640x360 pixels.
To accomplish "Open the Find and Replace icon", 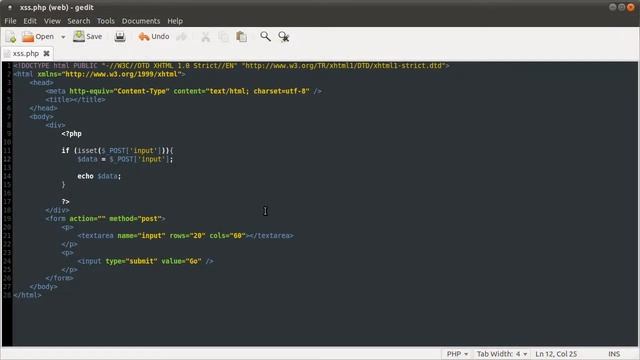I will point(284,37).
